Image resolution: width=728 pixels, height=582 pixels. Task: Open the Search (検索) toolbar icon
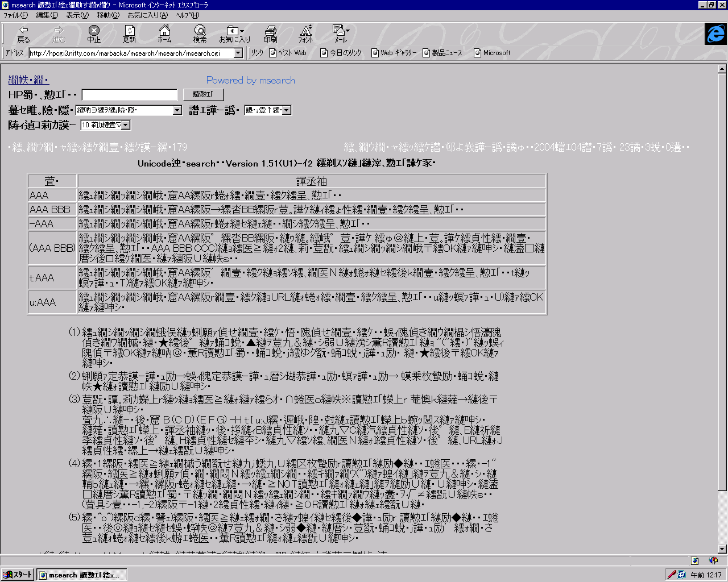200,34
